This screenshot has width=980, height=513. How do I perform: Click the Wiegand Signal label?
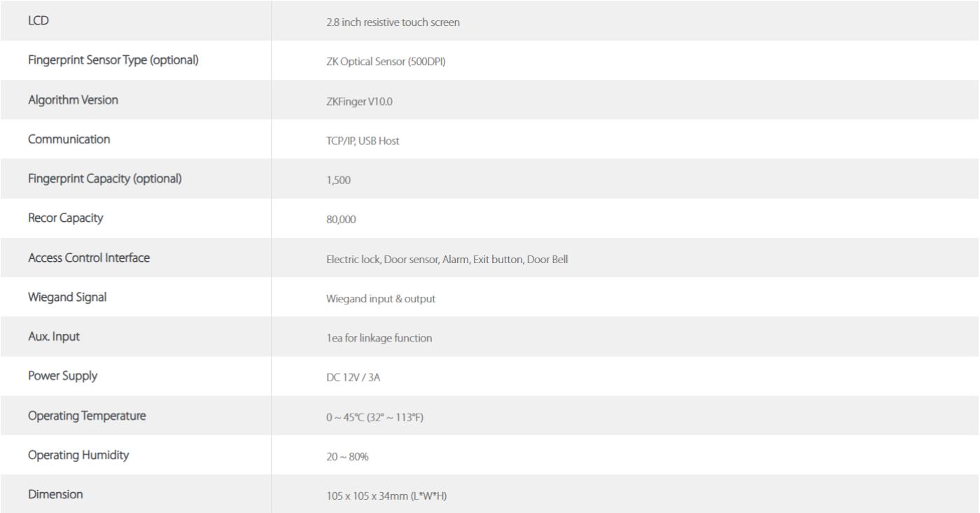(x=67, y=297)
